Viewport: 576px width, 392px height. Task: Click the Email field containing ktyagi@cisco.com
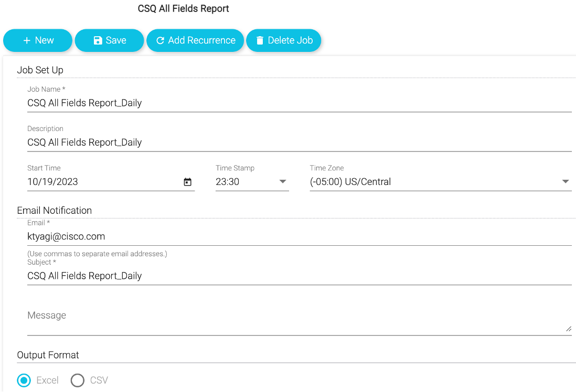coord(299,236)
